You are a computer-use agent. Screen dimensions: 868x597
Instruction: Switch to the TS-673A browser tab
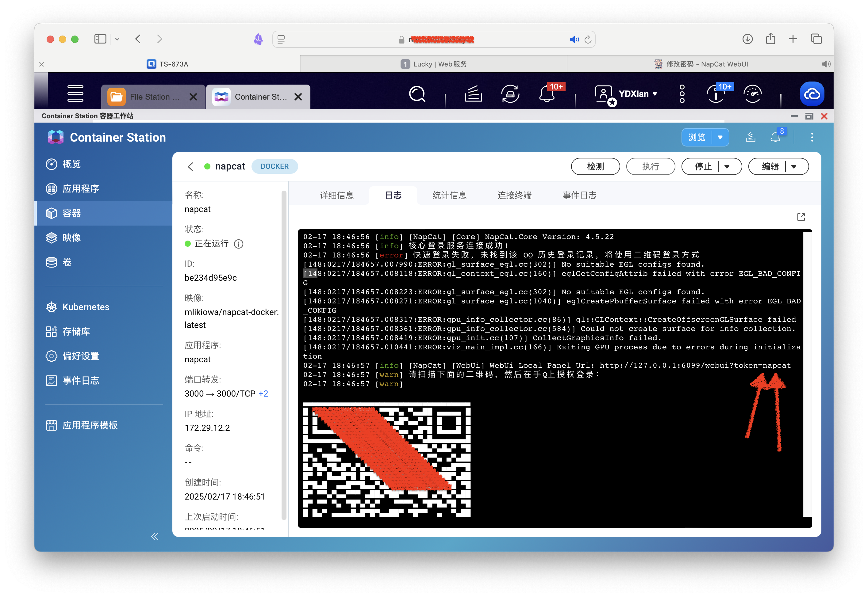tap(167, 64)
